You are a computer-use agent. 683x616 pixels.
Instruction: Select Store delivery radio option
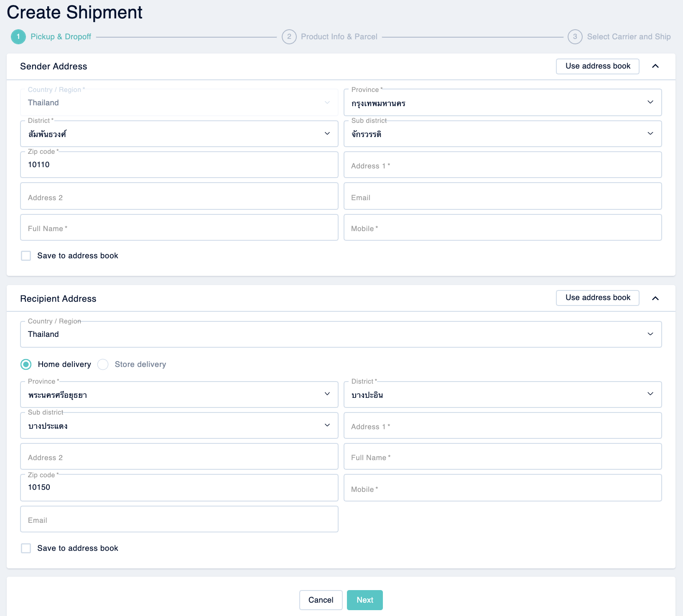click(x=103, y=364)
